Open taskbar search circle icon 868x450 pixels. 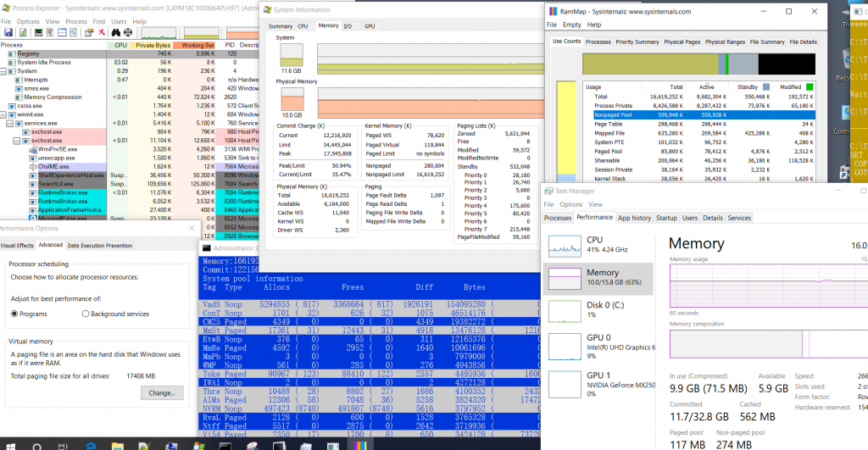point(37,446)
